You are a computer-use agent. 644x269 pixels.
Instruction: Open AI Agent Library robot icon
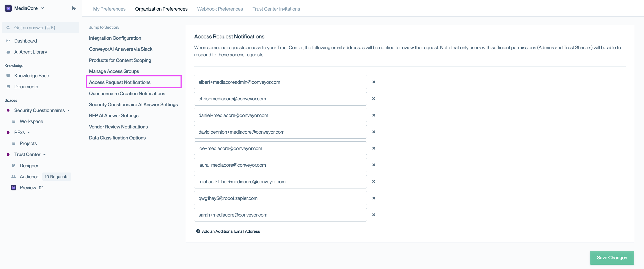(x=8, y=52)
